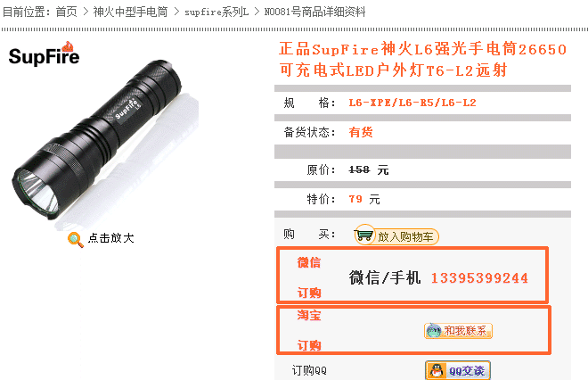Open supfire系列L breadcrumb link
The width and height of the screenshot is (588, 380).
point(216,12)
